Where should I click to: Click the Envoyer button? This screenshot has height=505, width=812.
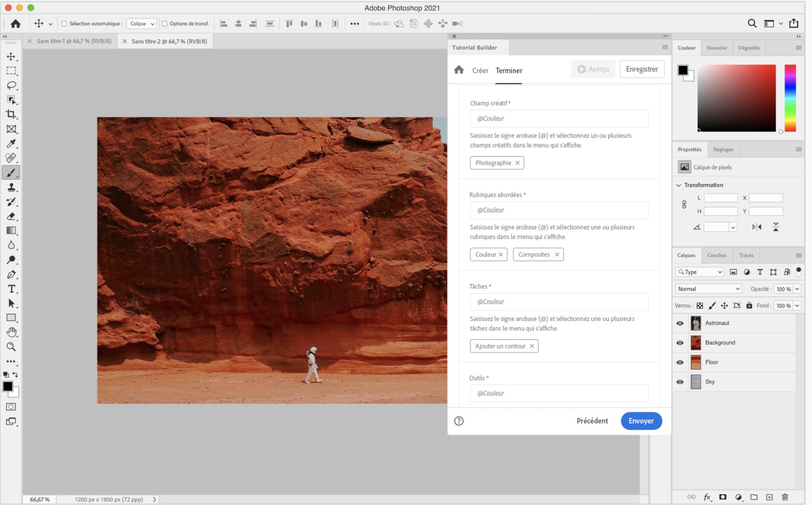641,421
